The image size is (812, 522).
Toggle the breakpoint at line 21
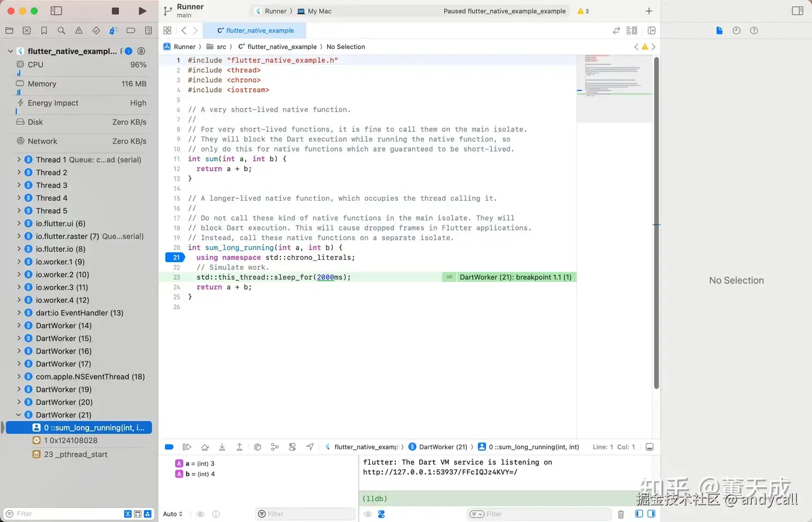(x=176, y=258)
